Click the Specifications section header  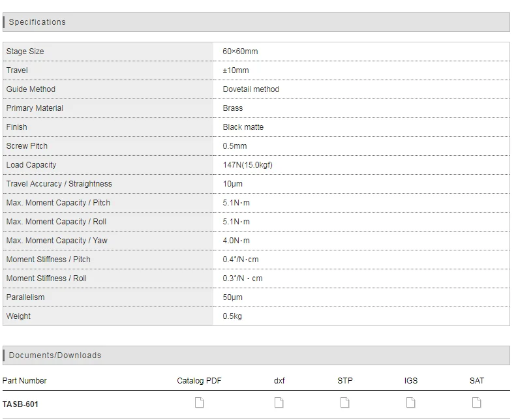point(37,22)
